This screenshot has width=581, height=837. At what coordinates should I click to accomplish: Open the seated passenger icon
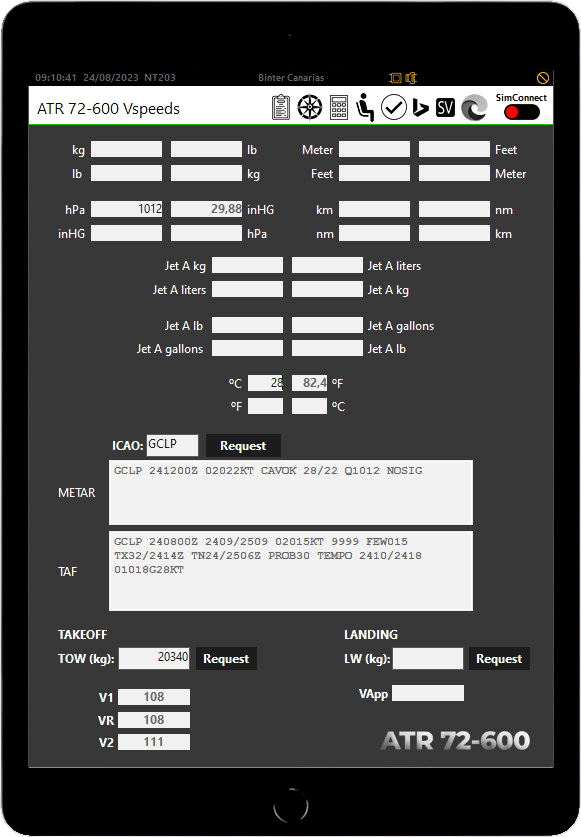coord(365,107)
